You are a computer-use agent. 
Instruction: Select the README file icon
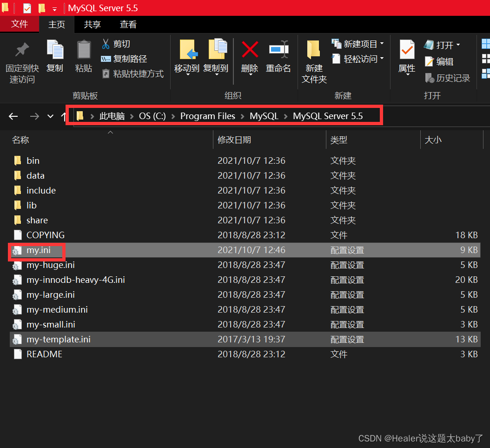(x=18, y=354)
